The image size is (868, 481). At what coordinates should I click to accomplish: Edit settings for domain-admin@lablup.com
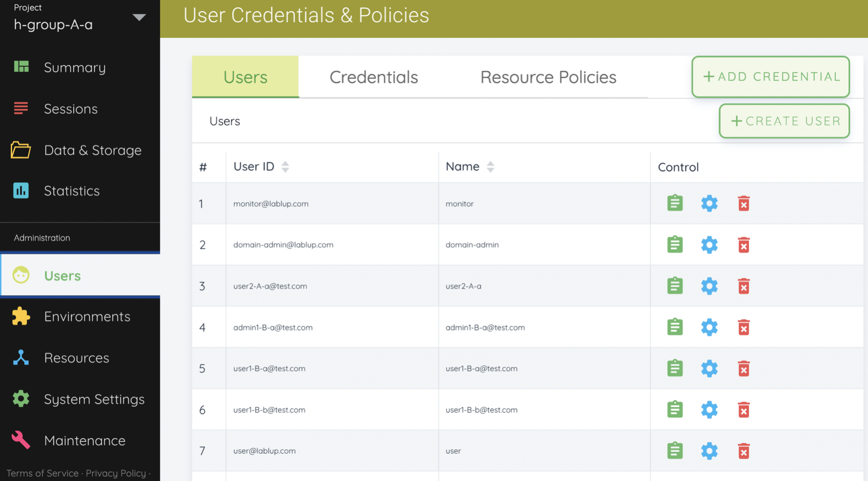pos(709,244)
